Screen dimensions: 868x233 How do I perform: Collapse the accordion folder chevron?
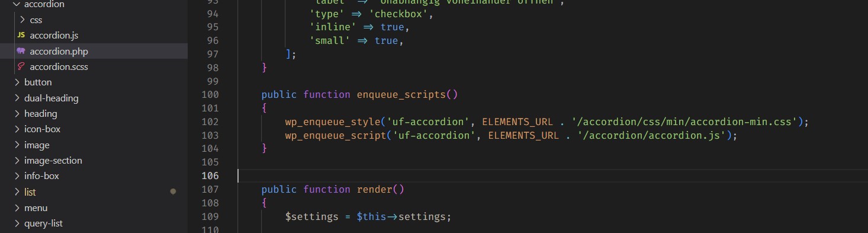(x=16, y=4)
